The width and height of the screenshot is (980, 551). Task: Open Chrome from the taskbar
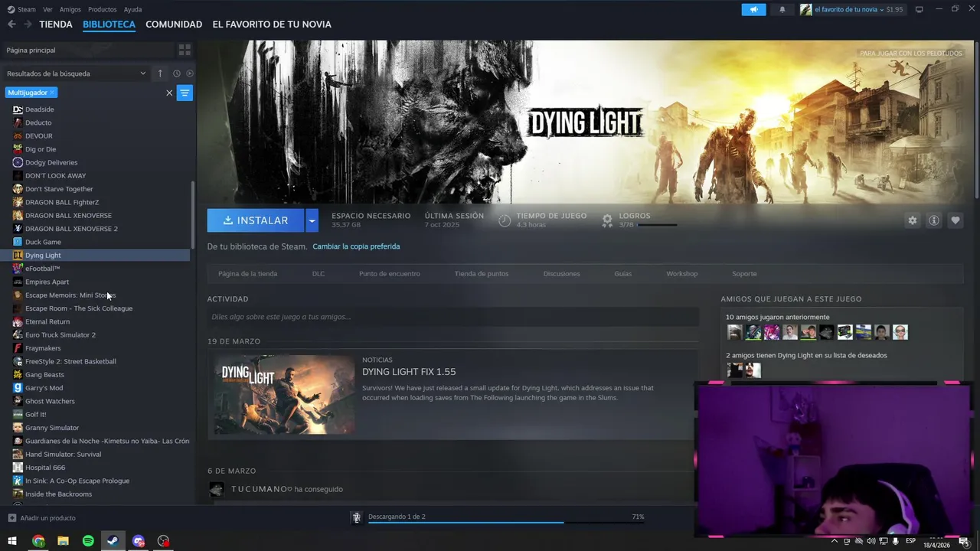pyautogui.click(x=38, y=541)
